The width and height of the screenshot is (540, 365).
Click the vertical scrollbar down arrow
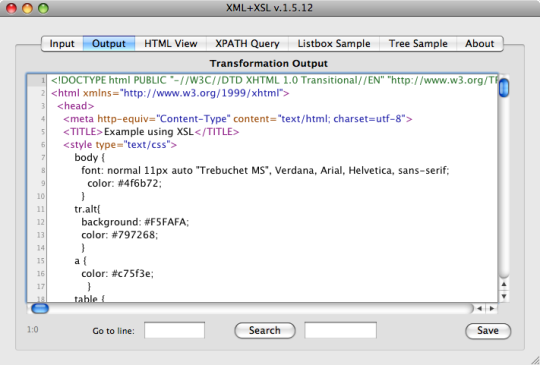click(504, 296)
